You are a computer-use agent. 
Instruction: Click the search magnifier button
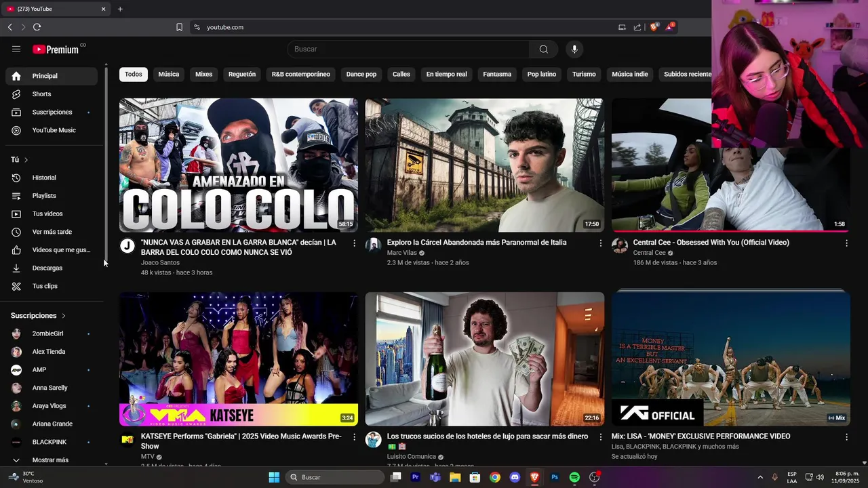click(x=544, y=49)
